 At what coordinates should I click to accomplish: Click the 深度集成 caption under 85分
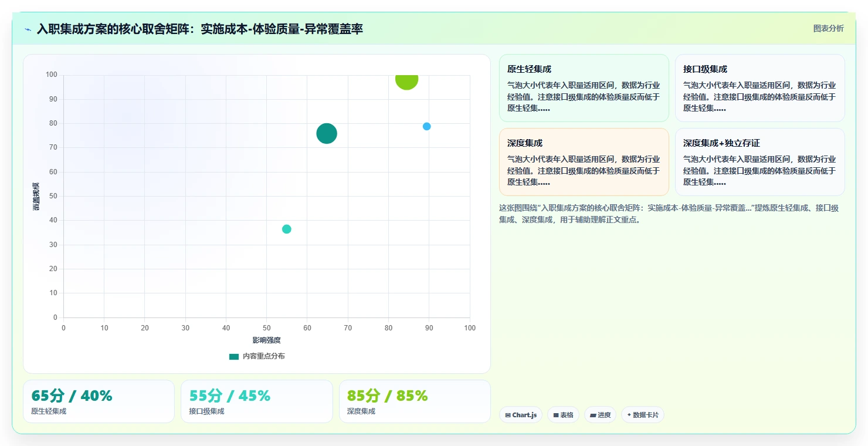361,411
